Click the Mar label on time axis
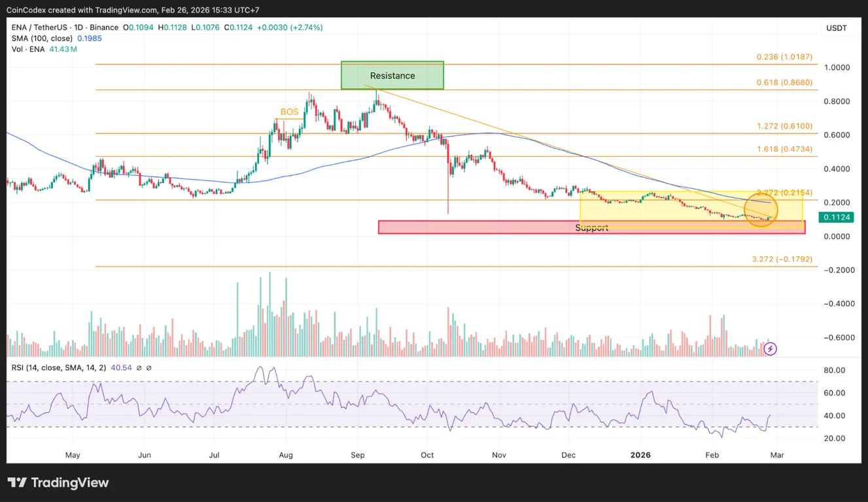The width and height of the screenshot is (868, 502). coord(776,455)
